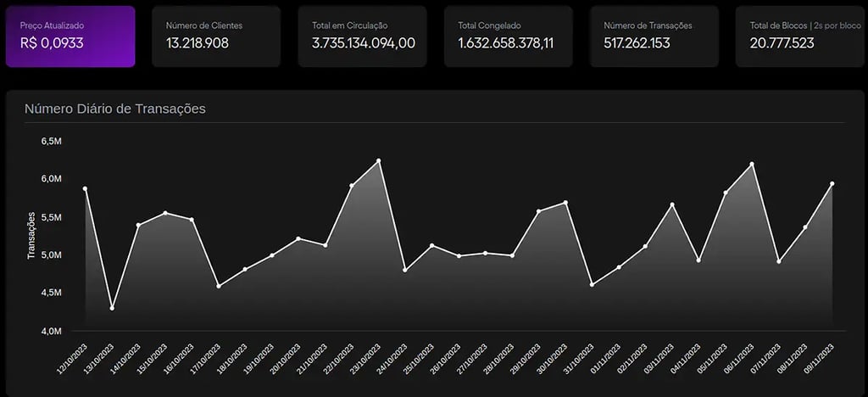The image size is (868, 397).
Task: Select the 15/10/2023 data point
Action: click(x=165, y=213)
